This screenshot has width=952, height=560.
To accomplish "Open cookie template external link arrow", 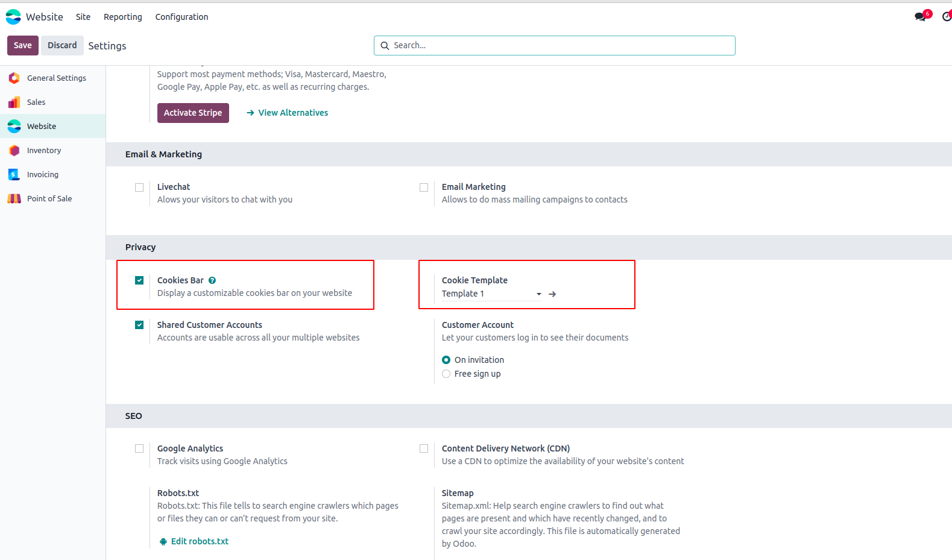I will 552,294.
